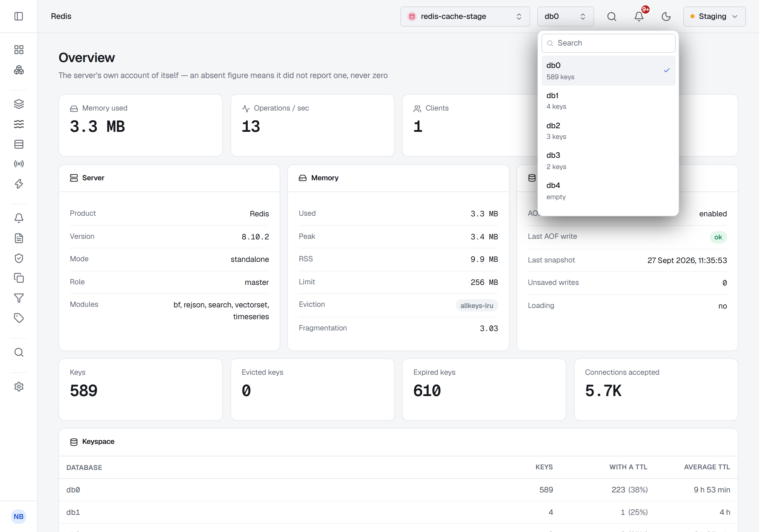
Task: Click the WITH A TTL column header
Action: 628,467
